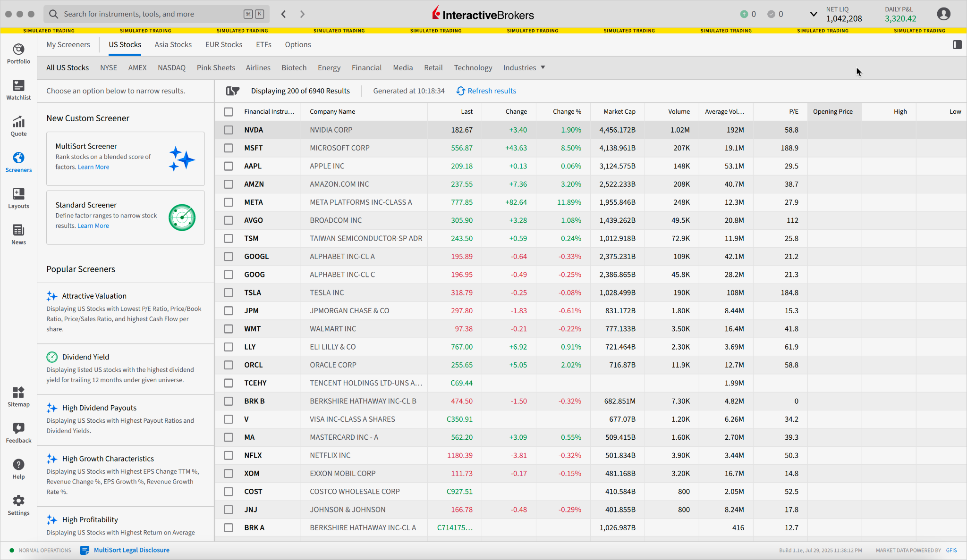
Task: Select the NASDAQ filter tab
Action: pos(171,67)
